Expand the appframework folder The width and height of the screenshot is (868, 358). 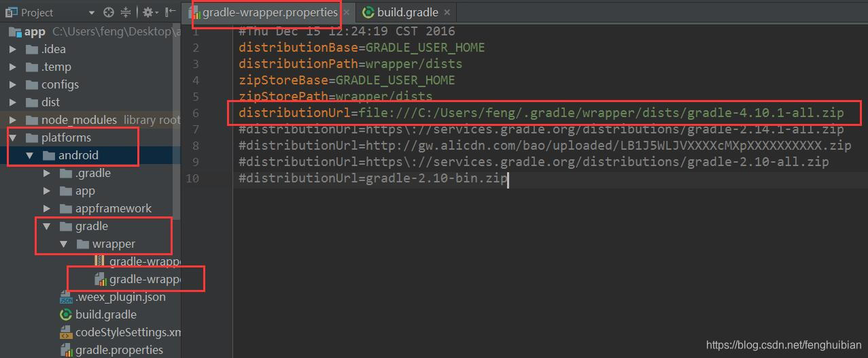(47, 208)
